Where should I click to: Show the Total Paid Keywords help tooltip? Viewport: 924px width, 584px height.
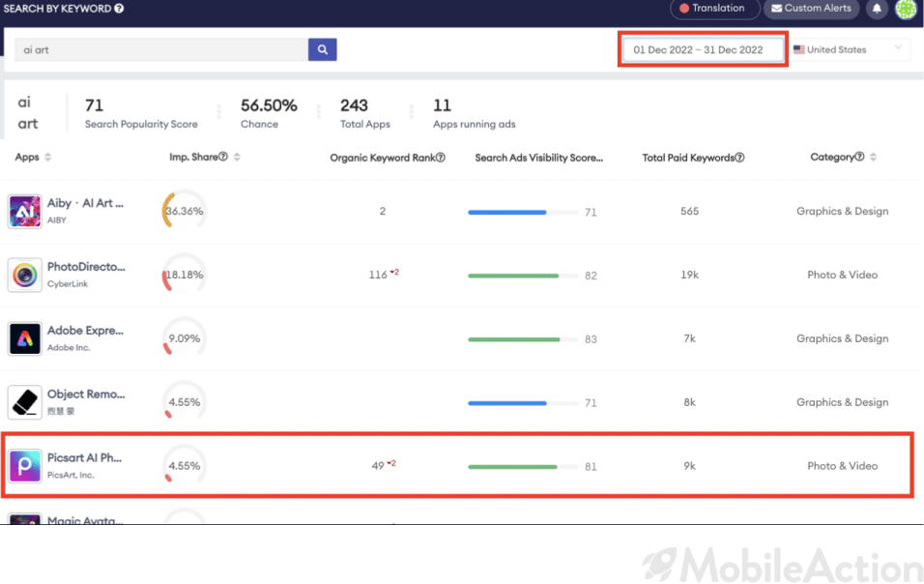click(x=739, y=158)
